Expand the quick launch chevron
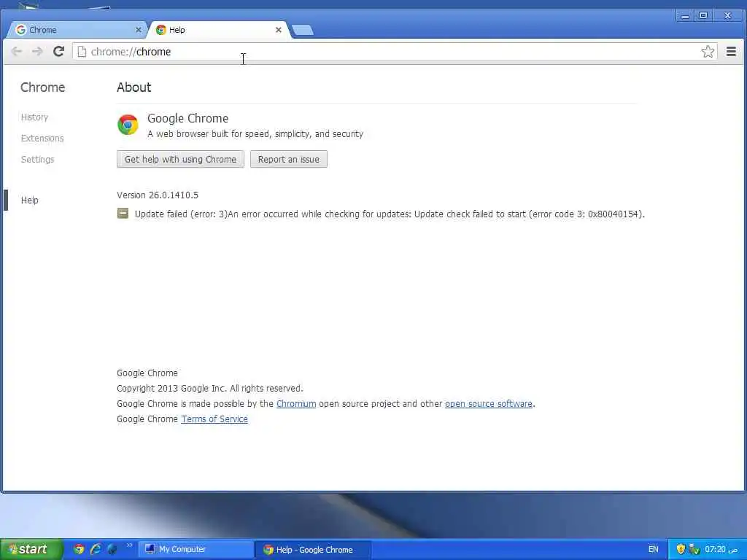747x560 pixels. (x=130, y=545)
